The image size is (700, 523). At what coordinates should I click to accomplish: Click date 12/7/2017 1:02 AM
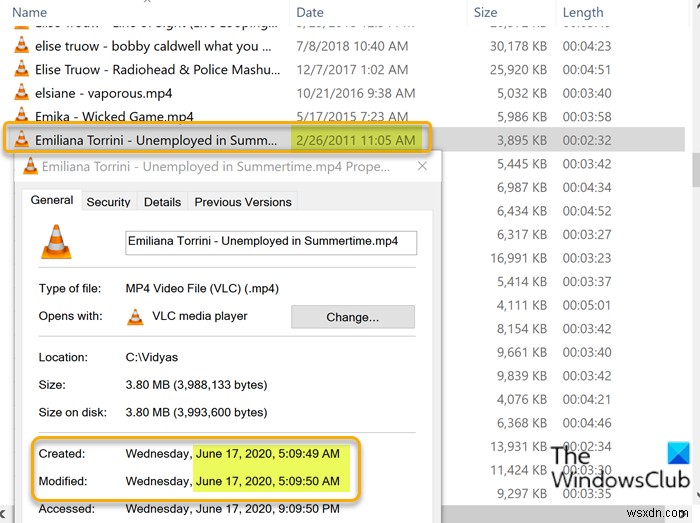[x=352, y=70]
